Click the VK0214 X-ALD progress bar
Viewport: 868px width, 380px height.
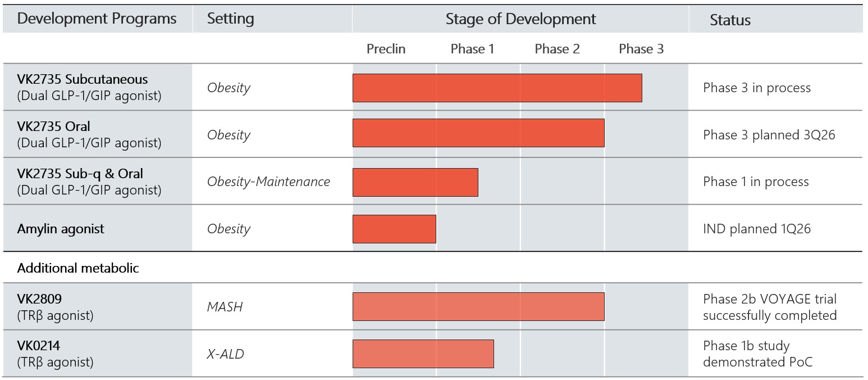pos(423,354)
